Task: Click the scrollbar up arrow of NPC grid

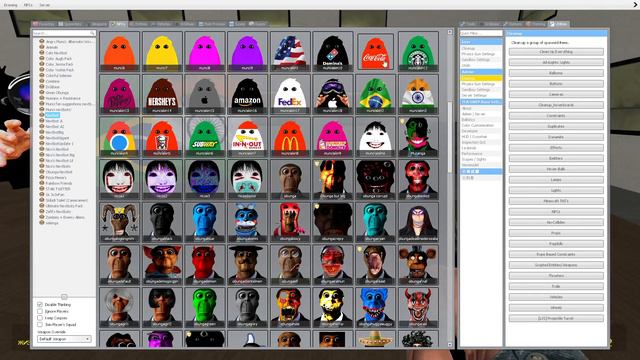Action: pyautogui.click(x=450, y=32)
